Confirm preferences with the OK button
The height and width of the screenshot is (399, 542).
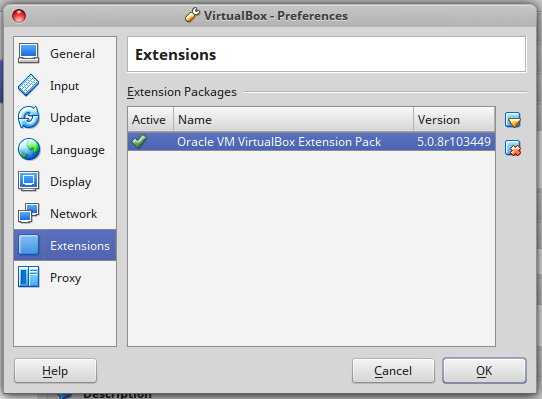[484, 371]
